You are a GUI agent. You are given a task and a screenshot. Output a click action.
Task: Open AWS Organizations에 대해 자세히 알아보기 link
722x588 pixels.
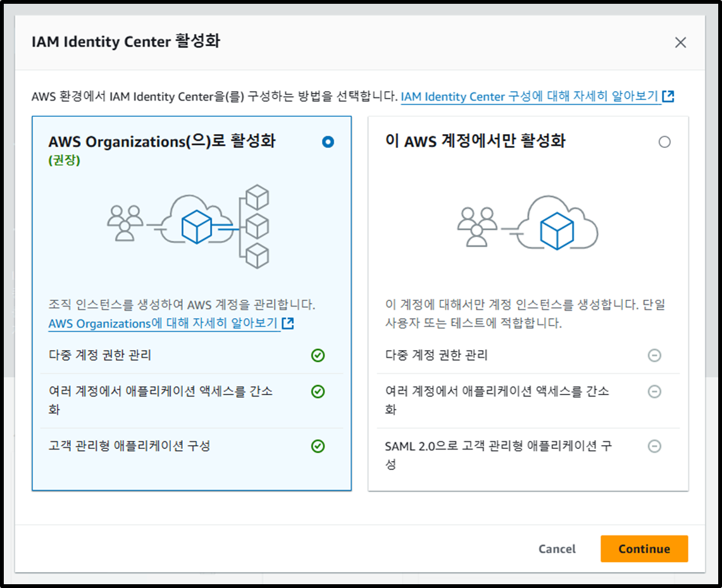pyautogui.click(x=163, y=323)
